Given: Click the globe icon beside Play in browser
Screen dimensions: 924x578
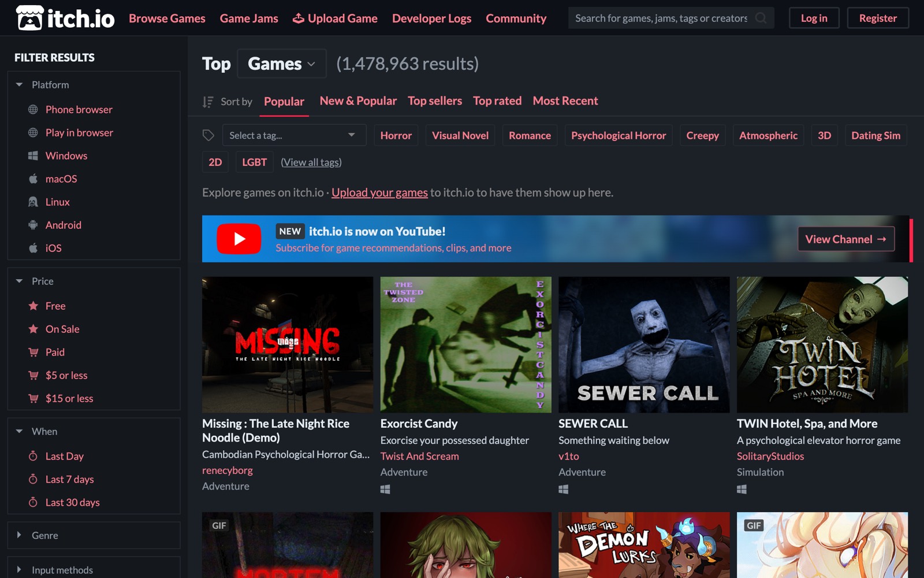Looking at the screenshot, I should (x=33, y=132).
